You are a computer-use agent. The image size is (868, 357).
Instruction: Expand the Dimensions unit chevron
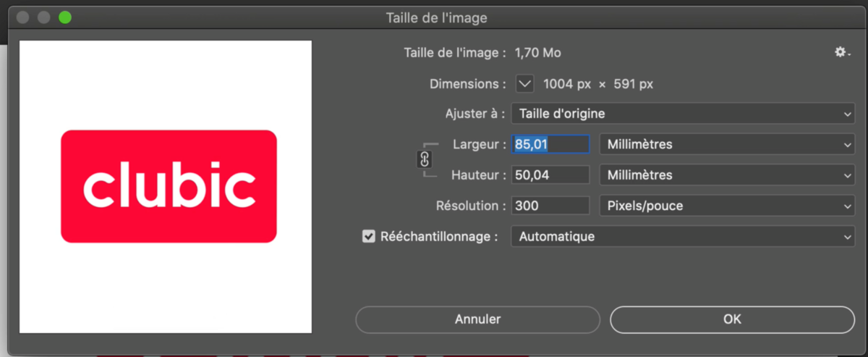[x=524, y=84]
